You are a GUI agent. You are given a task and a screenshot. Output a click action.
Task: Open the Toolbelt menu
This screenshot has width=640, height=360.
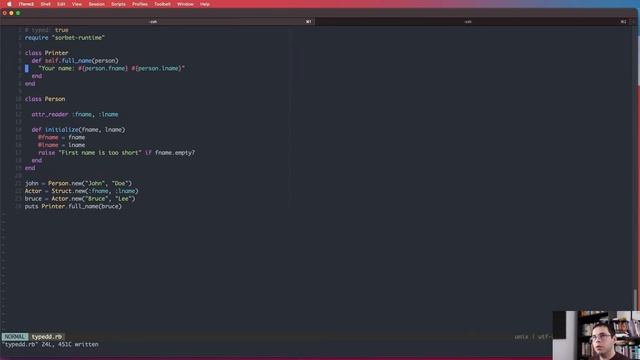[162, 4]
